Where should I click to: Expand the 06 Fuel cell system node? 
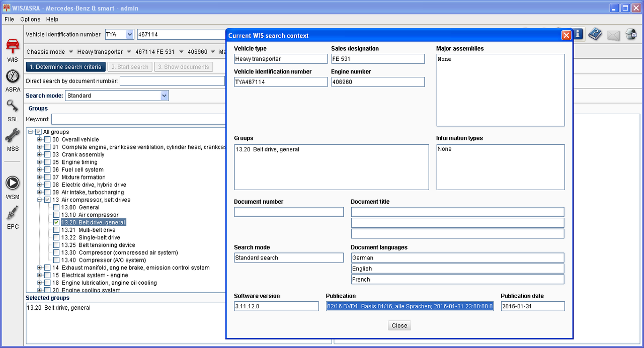pyautogui.click(x=39, y=169)
